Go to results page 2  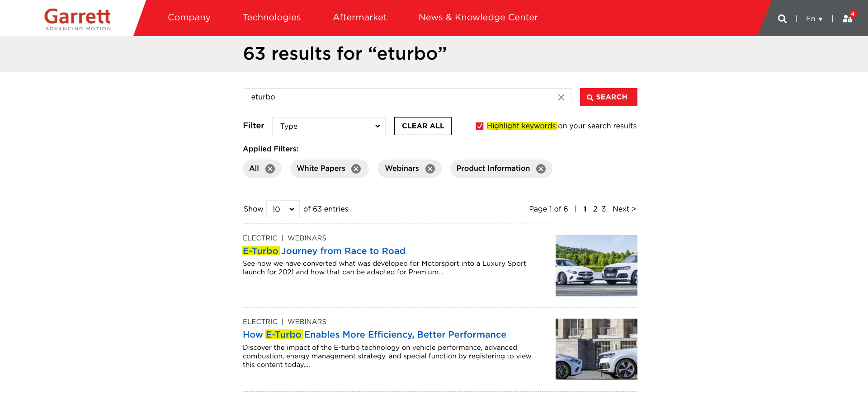point(595,209)
